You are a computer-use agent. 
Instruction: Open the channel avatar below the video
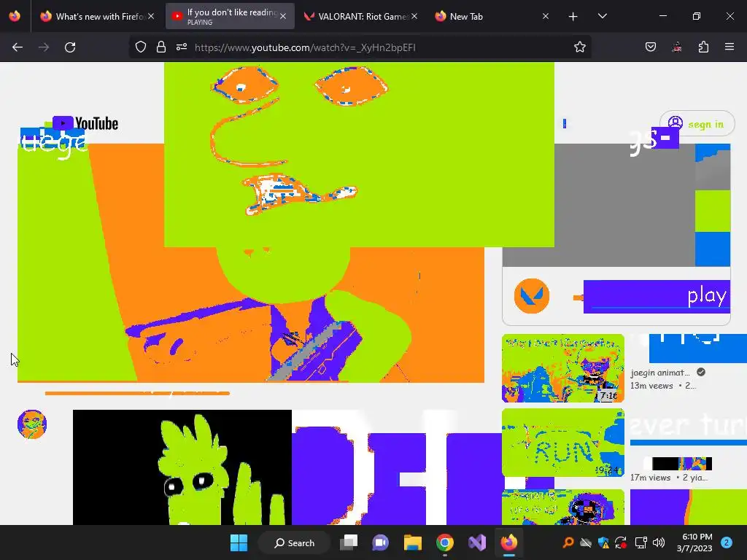(32, 424)
